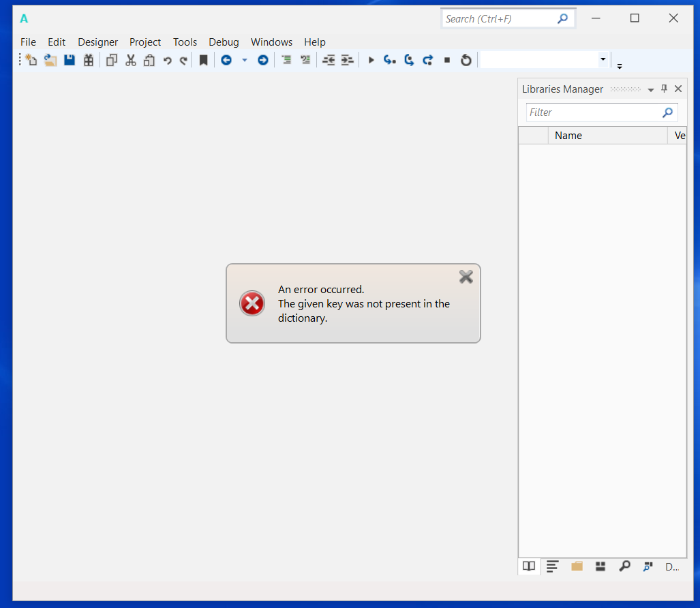Open the Designer menu

tap(97, 42)
